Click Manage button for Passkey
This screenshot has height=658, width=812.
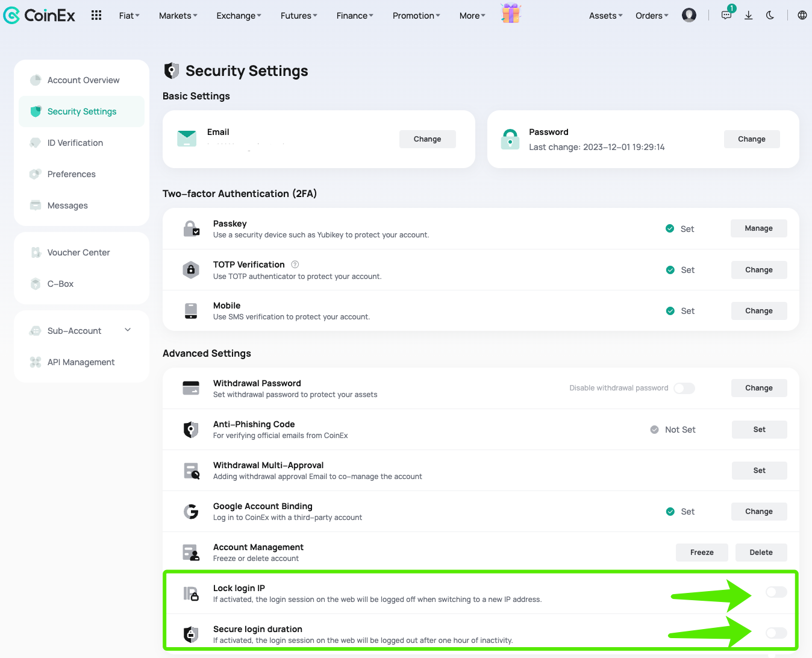(759, 228)
